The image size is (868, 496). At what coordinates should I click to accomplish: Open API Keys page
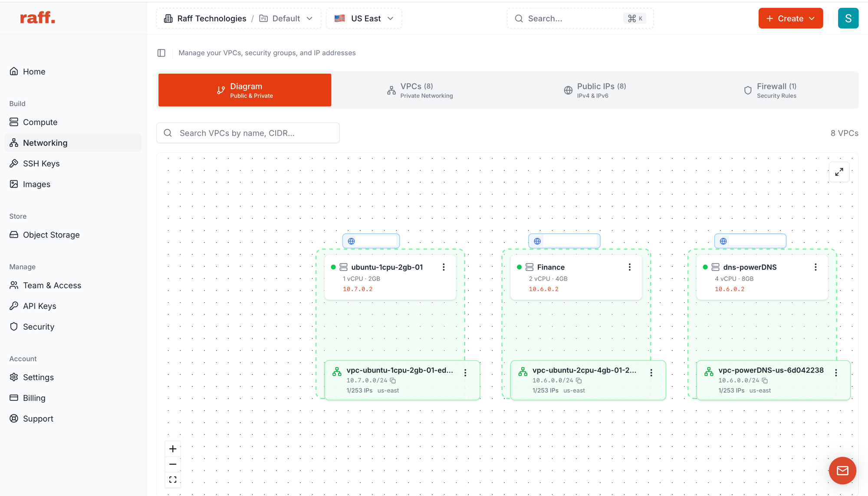tap(73, 306)
